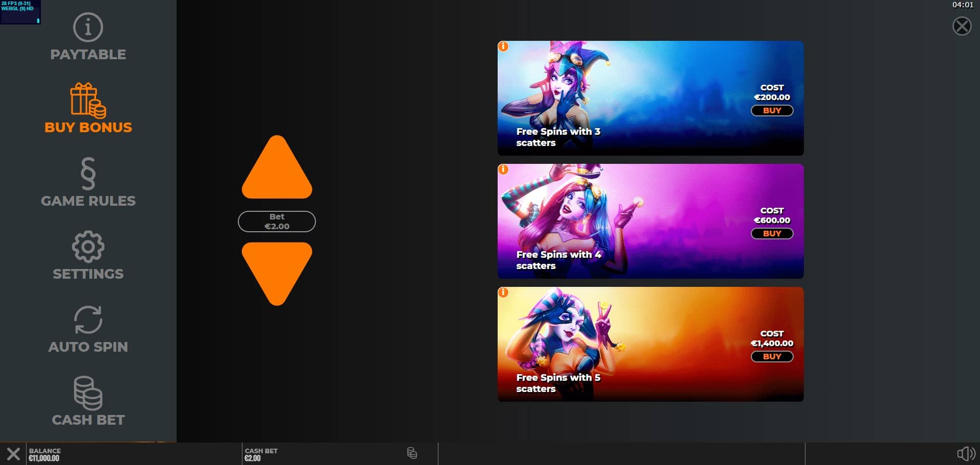This screenshot has height=465, width=980.
Task: Click 'Free Spins with 3 scatters' caption
Action: coord(558,137)
